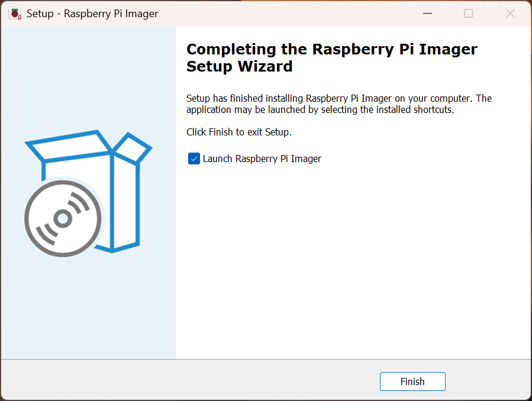Minimize the Setup window
The height and width of the screenshot is (401, 532).
pyautogui.click(x=426, y=14)
